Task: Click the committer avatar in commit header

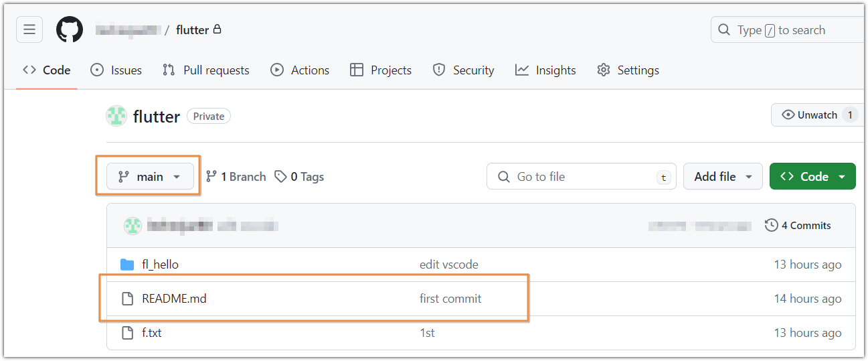Action: (133, 226)
